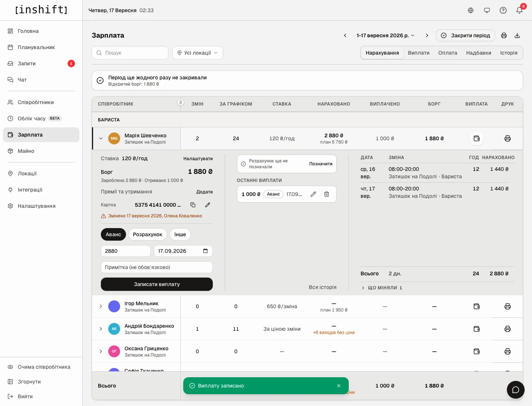This screenshot has height=406, width=532.
Task: Click the globe language icon
Action: pos(471,10)
